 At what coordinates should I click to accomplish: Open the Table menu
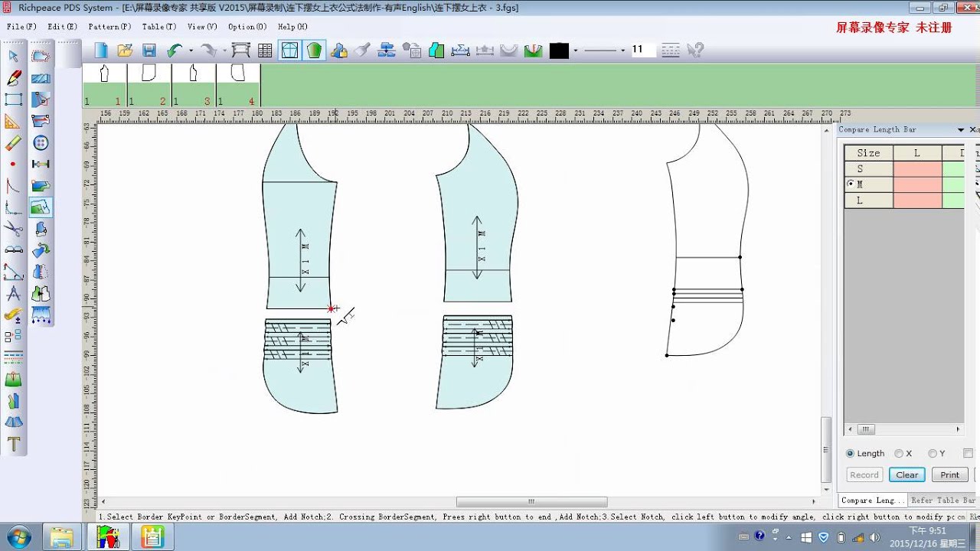coord(159,27)
